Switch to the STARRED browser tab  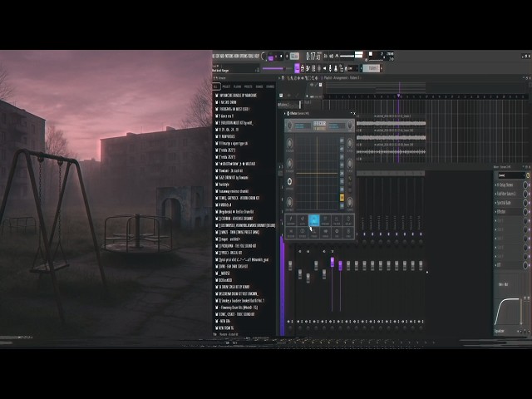point(270,86)
